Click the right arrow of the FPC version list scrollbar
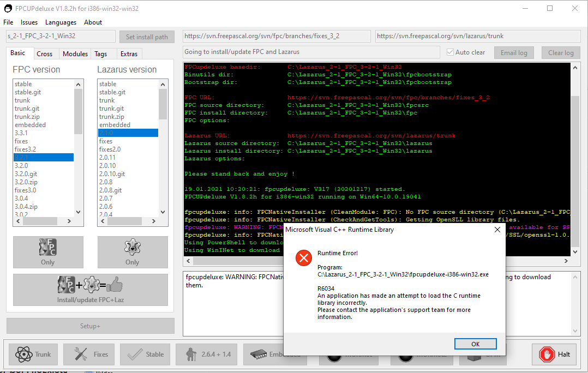 point(69,221)
